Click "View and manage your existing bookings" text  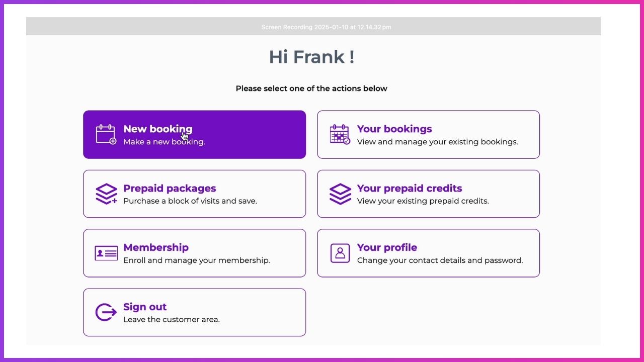tap(437, 142)
